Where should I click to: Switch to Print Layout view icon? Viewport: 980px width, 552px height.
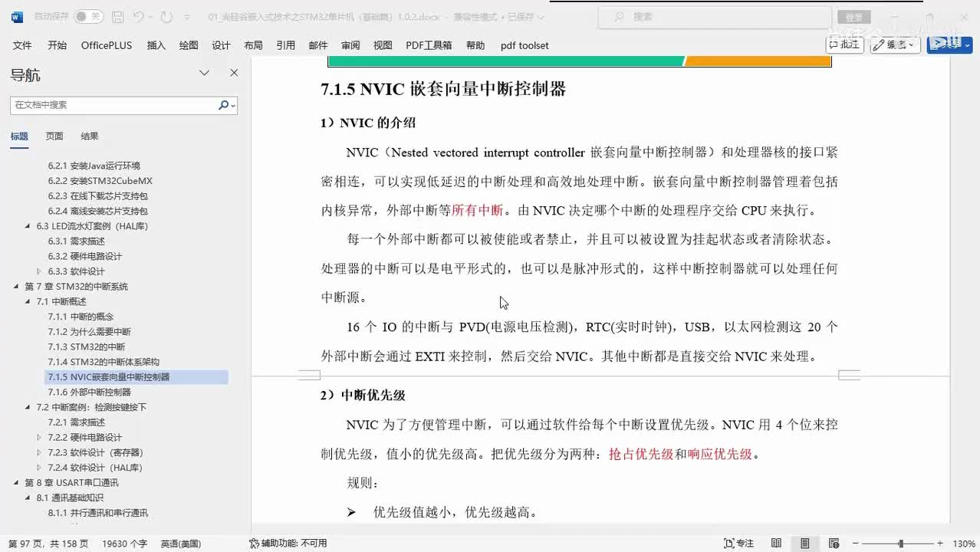(804, 544)
